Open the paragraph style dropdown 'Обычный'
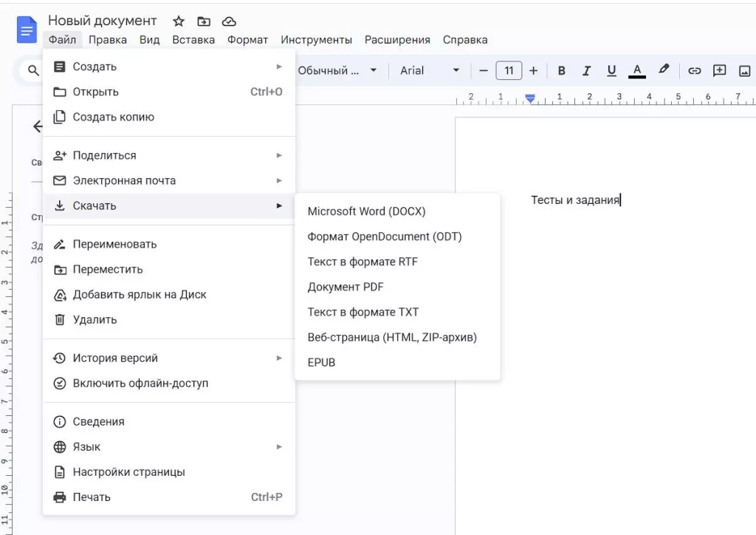Viewport: 756px width, 535px height. (x=337, y=71)
